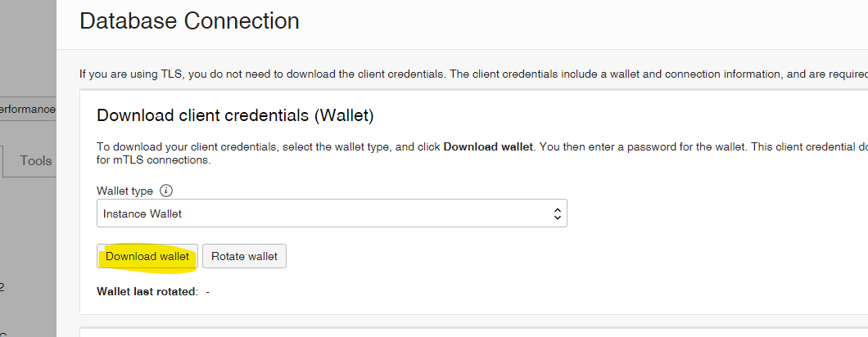Click the Wallet last rotated label
This screenshot has width=868, height=337.
[147, 291]
